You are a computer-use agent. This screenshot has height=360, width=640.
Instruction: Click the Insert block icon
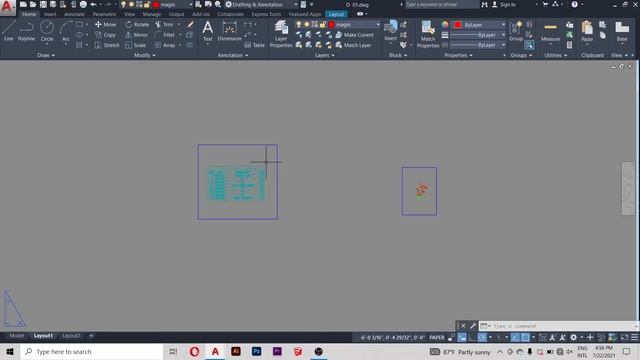point(390,31)
